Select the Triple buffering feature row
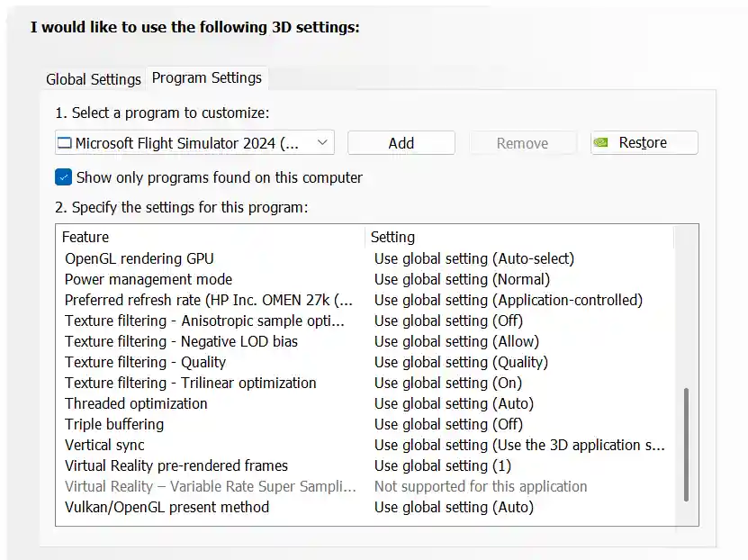The width and height of the screenshot is (748, 560). [114, 424]
